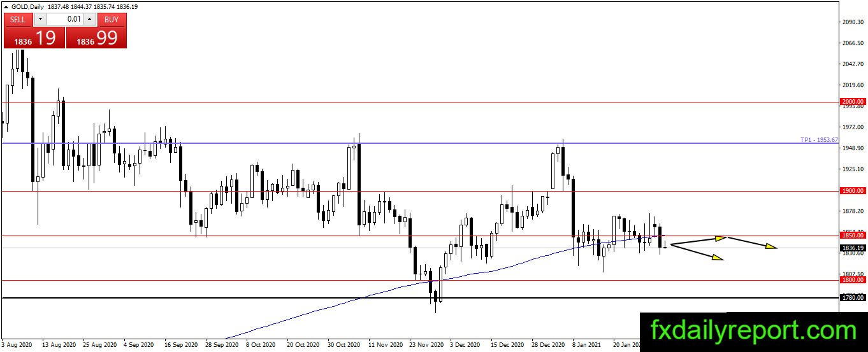
Task: Click the current price 1836.19 label
Action: tap(853, 248)
